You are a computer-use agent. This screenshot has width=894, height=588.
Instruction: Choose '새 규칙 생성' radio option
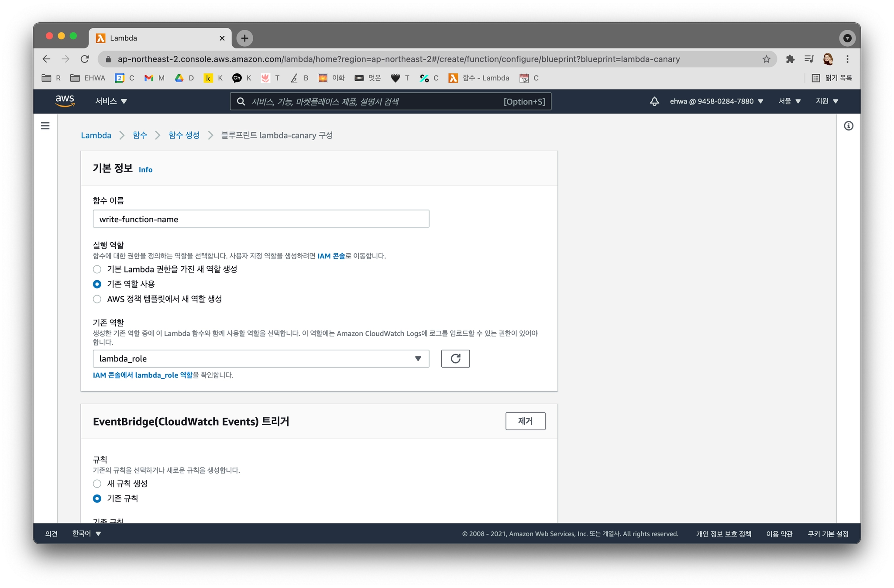click(x=97, y=484)
